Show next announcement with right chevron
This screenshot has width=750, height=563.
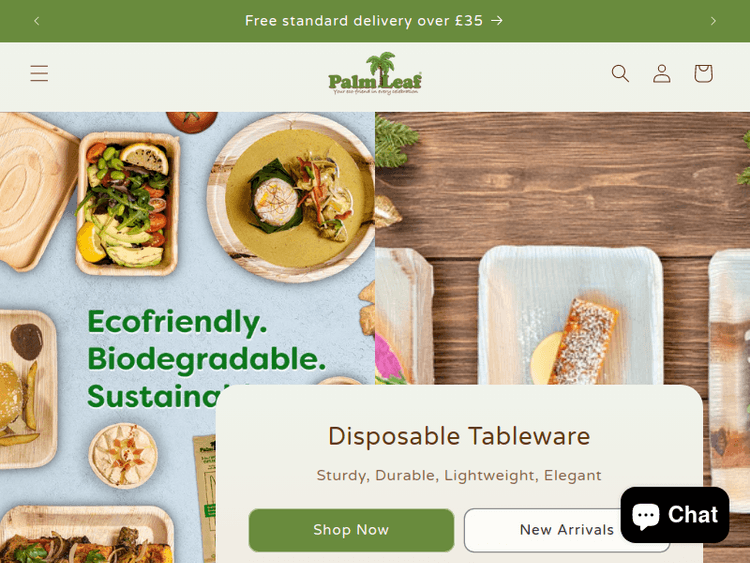[x=713, y=21]
